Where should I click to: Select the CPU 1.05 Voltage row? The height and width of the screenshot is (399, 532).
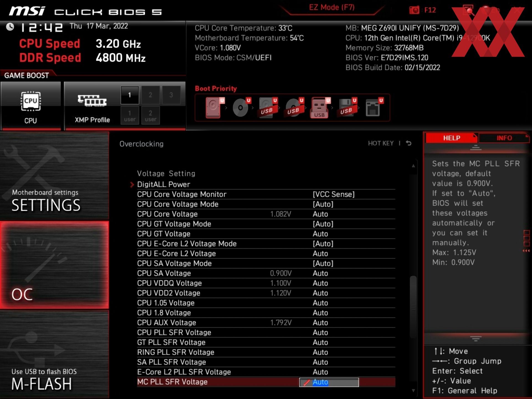click(x=266, y=303)
